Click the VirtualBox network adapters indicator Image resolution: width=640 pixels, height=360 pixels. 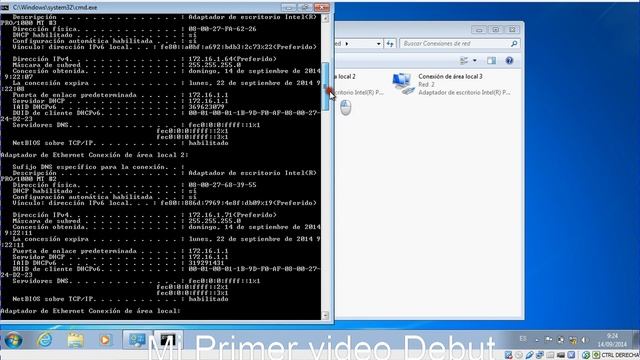[540, 355]
